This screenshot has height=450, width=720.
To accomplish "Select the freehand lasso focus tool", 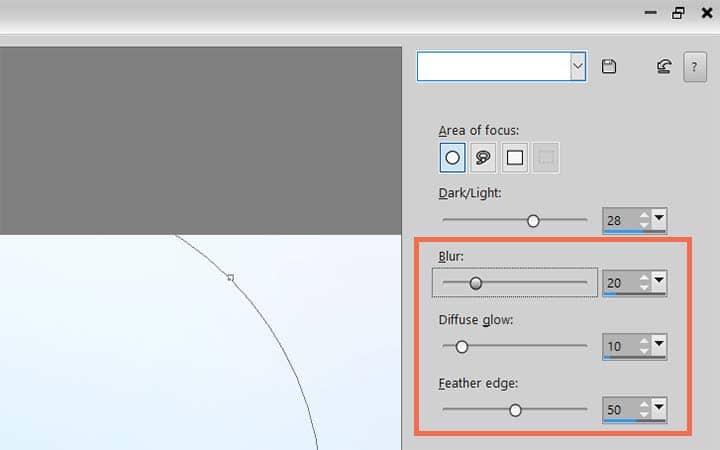I will 483,158.
